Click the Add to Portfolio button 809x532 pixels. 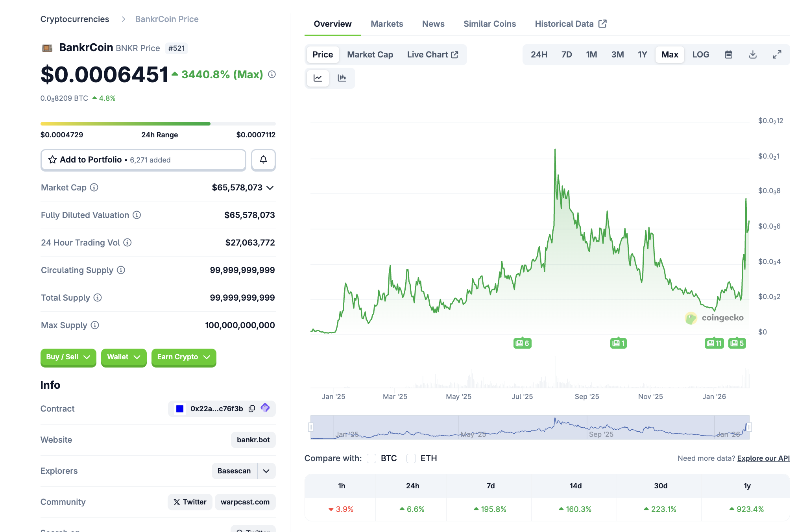tap(143, 160)
